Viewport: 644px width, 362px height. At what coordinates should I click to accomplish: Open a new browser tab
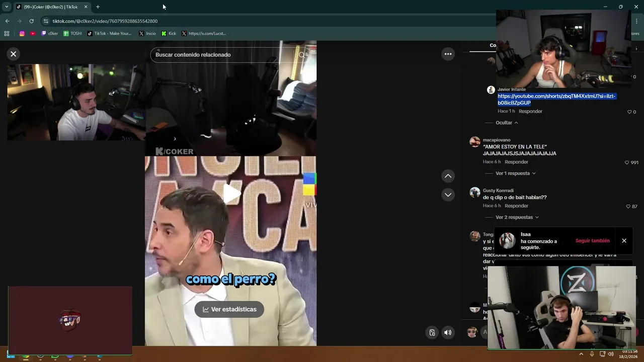(98, 7)
